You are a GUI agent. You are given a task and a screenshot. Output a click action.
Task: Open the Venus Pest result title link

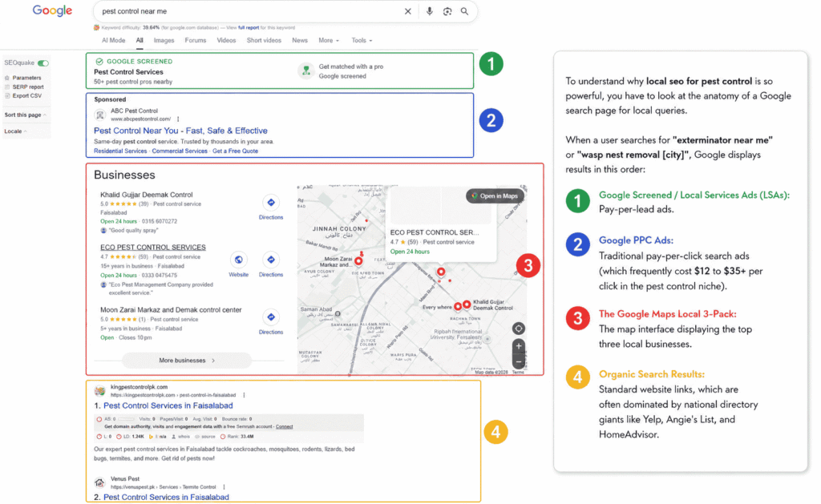pyautogui.click(x=166, y=498)
